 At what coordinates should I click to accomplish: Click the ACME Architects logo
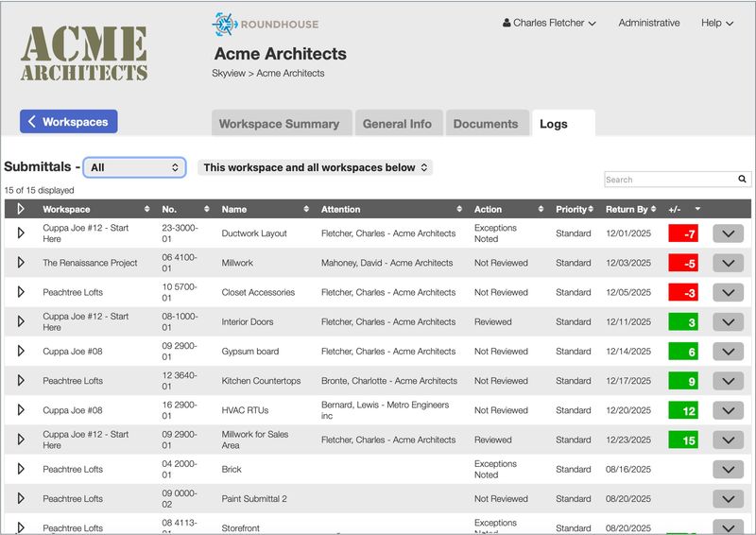(x=84, y=54)
